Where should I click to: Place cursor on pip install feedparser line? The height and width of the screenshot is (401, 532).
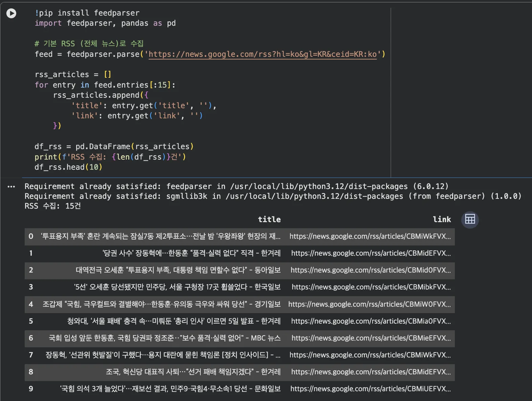click(x=87, y=13)
